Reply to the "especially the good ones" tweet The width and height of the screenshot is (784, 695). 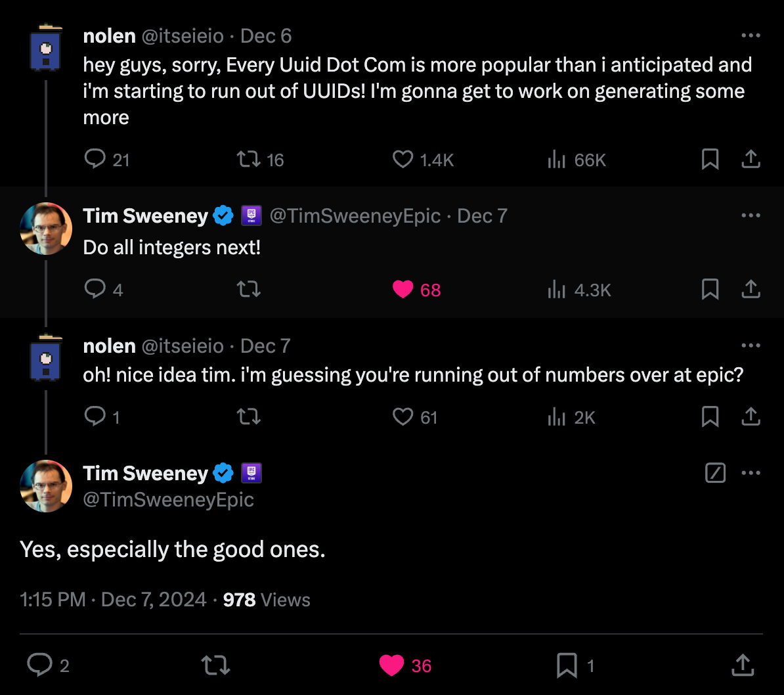39,665
